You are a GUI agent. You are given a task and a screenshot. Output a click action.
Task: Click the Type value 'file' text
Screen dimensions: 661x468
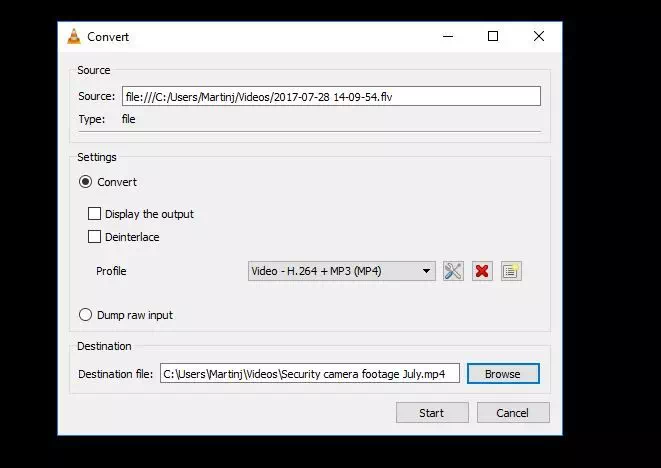[x=129, y=119]
